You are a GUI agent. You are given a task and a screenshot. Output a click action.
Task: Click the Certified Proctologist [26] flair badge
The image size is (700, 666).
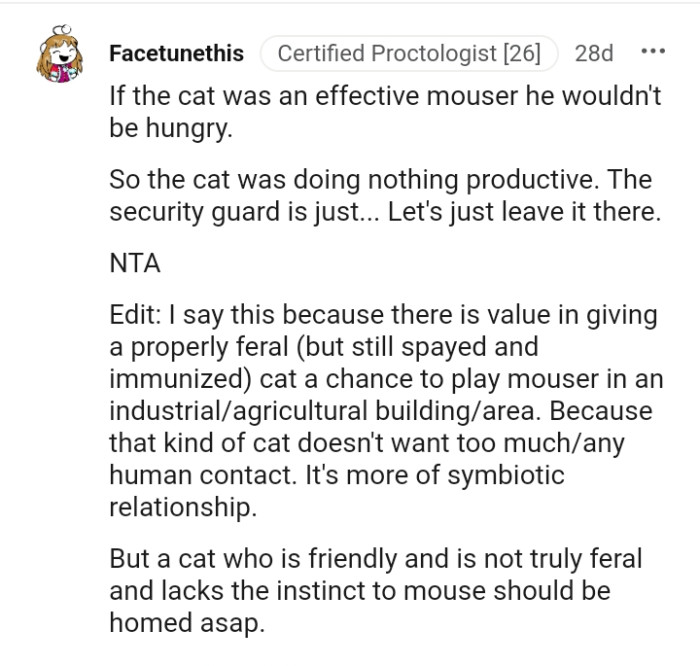(409, 54)
